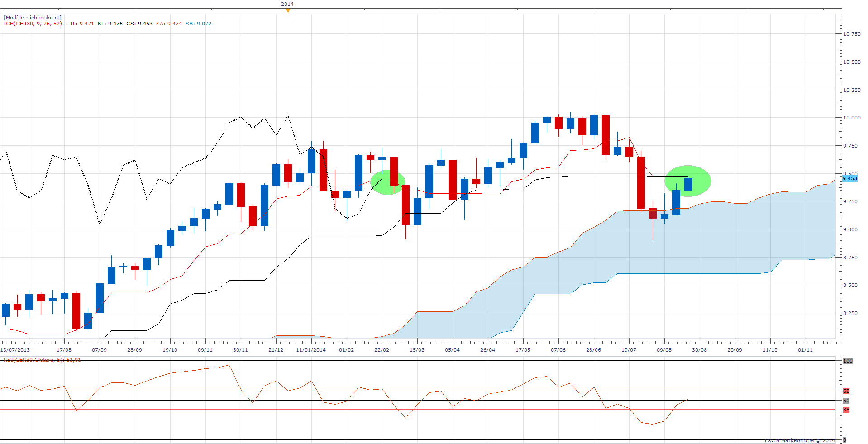Select the TL: 9 471 value label

tap(81, 24)
